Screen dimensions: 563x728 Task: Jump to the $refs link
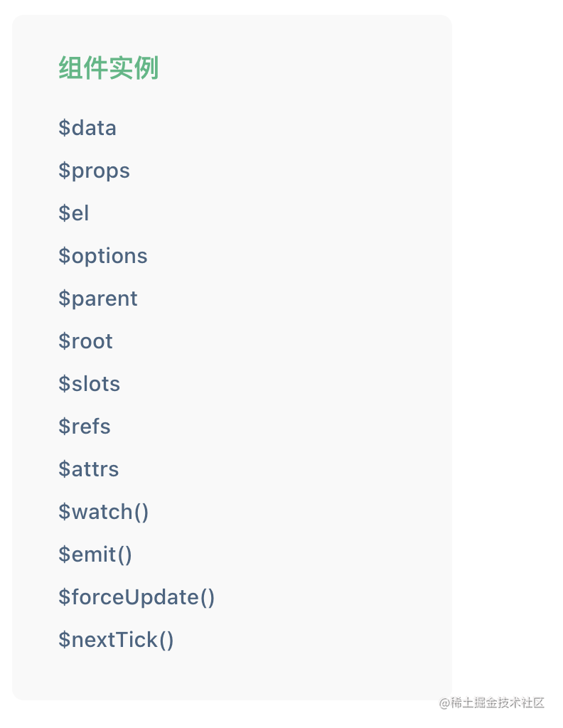click(85, 427)
